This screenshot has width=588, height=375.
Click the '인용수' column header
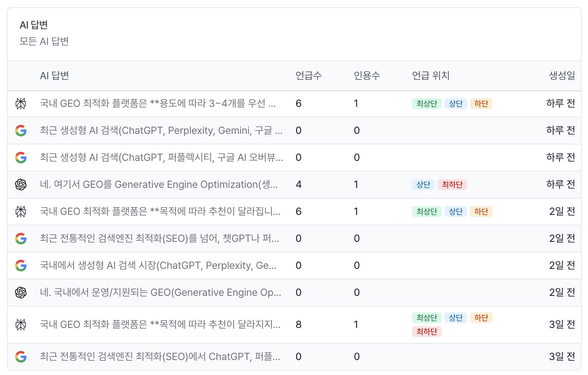tap(367, 76)
